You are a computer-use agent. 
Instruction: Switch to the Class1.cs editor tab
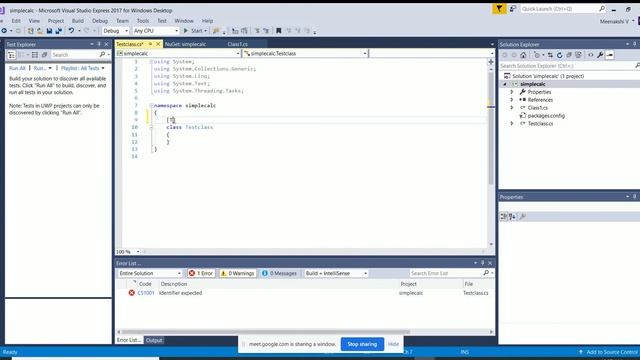[x=238, y=44]
